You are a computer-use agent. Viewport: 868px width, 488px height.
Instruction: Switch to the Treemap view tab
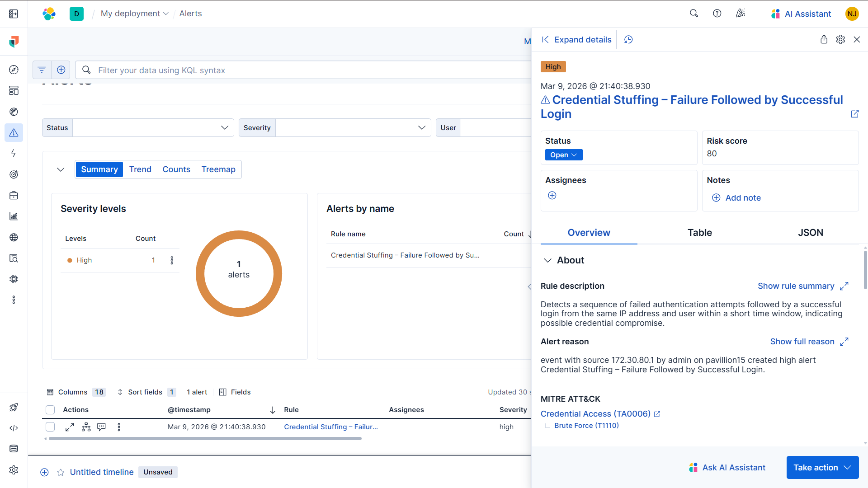(218, 169)
